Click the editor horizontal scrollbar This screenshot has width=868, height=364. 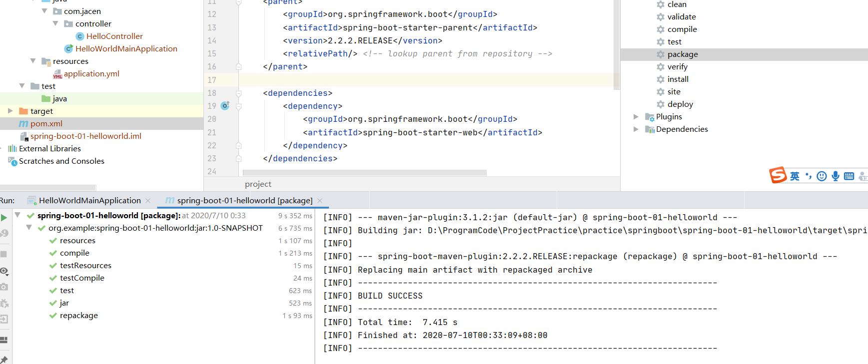coord(364,173)
